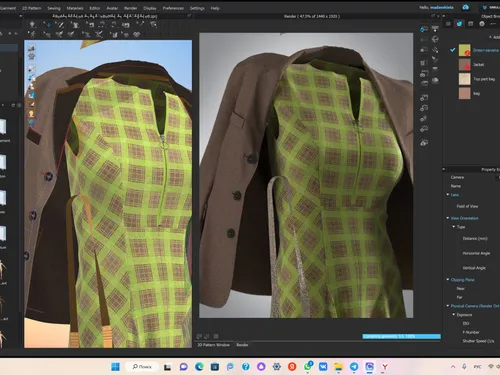The width and height of the screenshot is (500, 375).
Task: Click the render start icon beside render view
Action: (x=424, y=29)
